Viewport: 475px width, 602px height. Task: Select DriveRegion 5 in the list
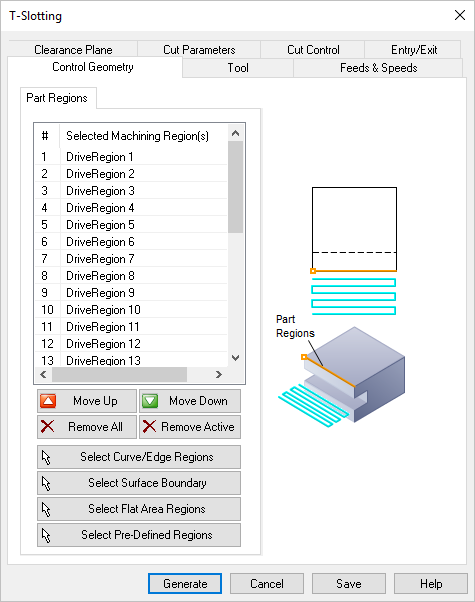131,225
